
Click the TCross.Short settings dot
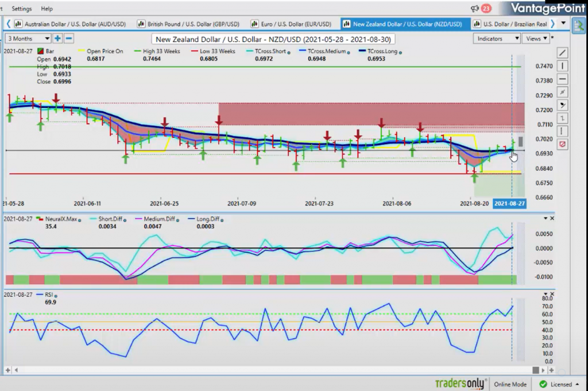289,52
